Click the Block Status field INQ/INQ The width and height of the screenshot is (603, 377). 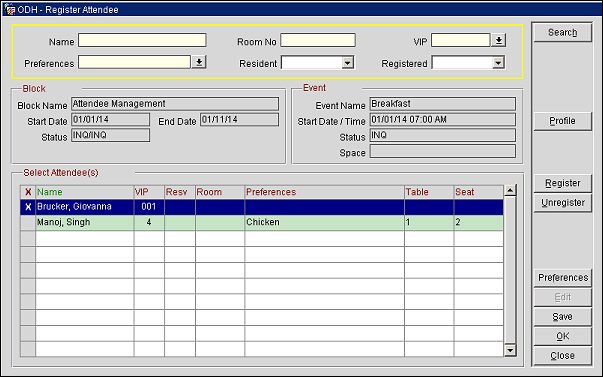(x=110, y=135)
